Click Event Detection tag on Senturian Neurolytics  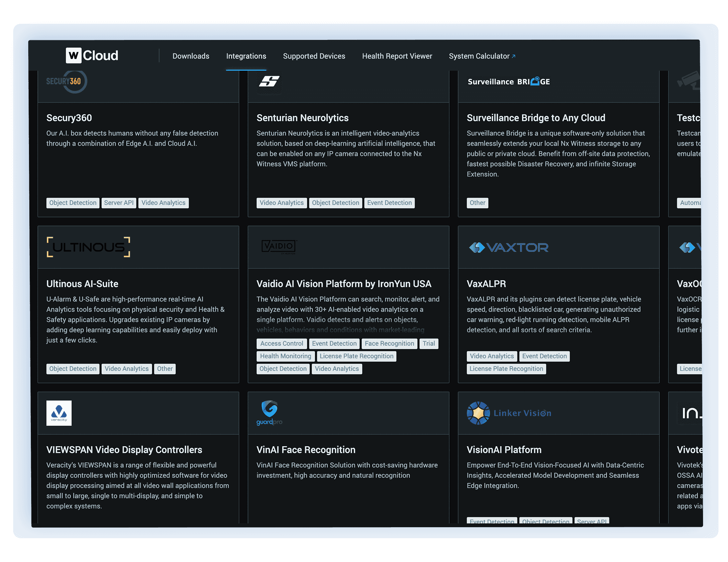(x=389, y=203)
